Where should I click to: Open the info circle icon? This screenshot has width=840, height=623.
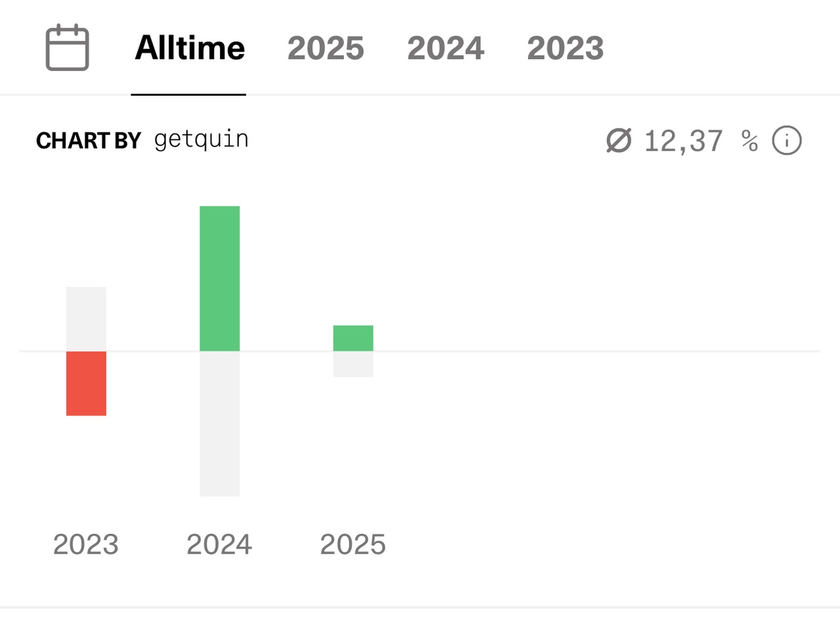[787, 140]
